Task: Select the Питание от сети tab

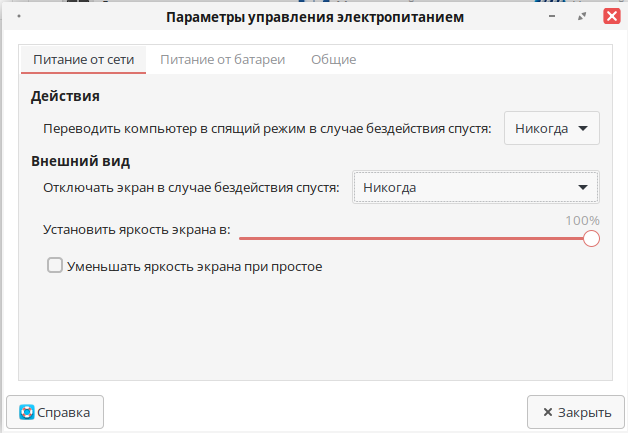Action: pyautogui.click(x=83, y=60)
